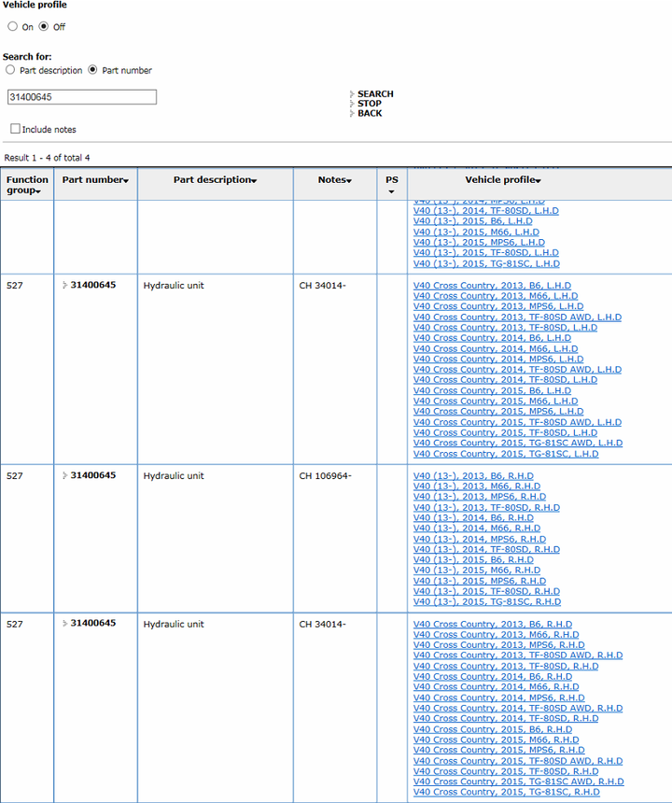Sort by Vehicle profile column header

(503, 180)
